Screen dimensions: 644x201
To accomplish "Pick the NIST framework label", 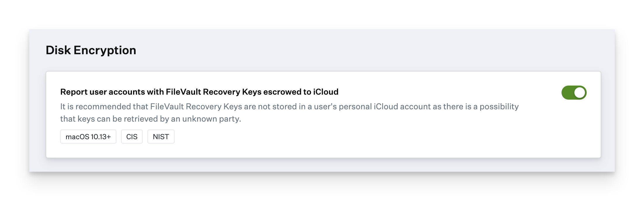I will point(161,136).
